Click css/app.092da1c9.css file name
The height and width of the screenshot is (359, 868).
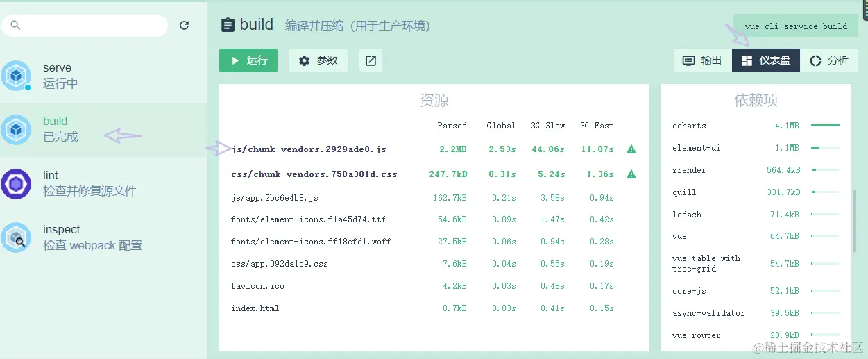coord(280,264)
